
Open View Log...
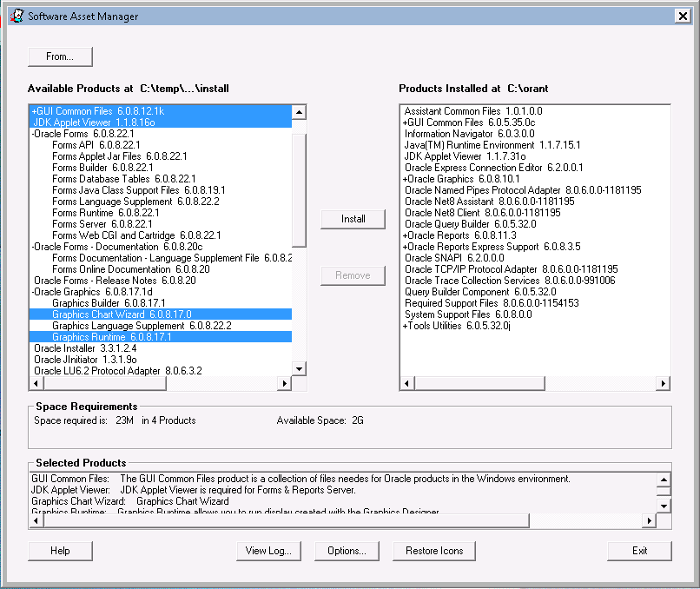tap(268, 551)
